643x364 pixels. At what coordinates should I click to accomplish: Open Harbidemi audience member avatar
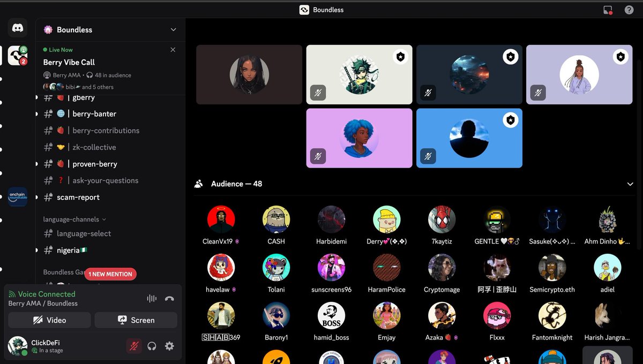(x=331, y=219)
